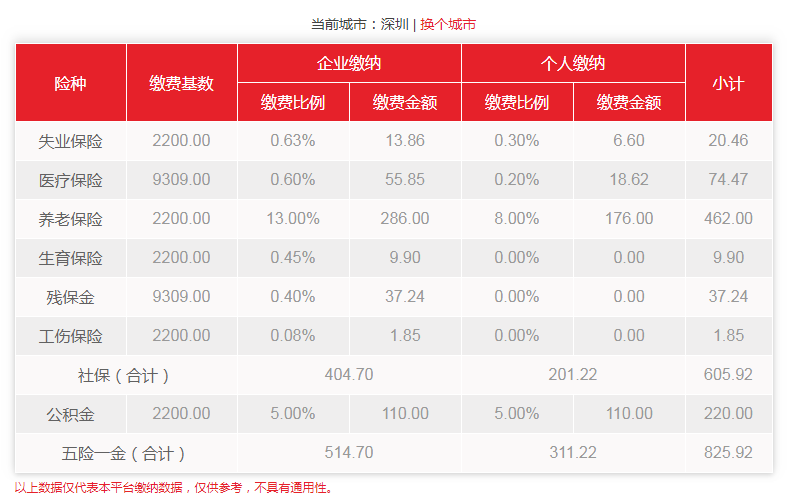790x503 pixels.
Task: Click the 缴费基数 column header
Action: tap(181, 83)
